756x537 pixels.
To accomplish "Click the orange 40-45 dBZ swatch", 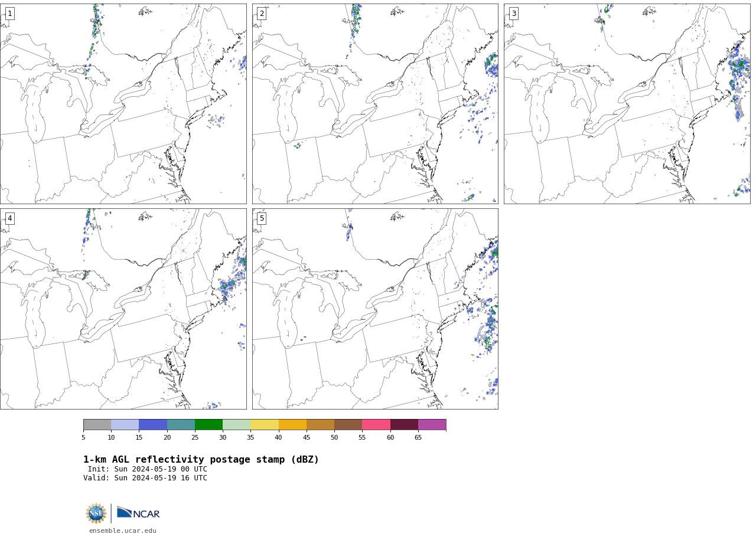I will pos(292,425).
